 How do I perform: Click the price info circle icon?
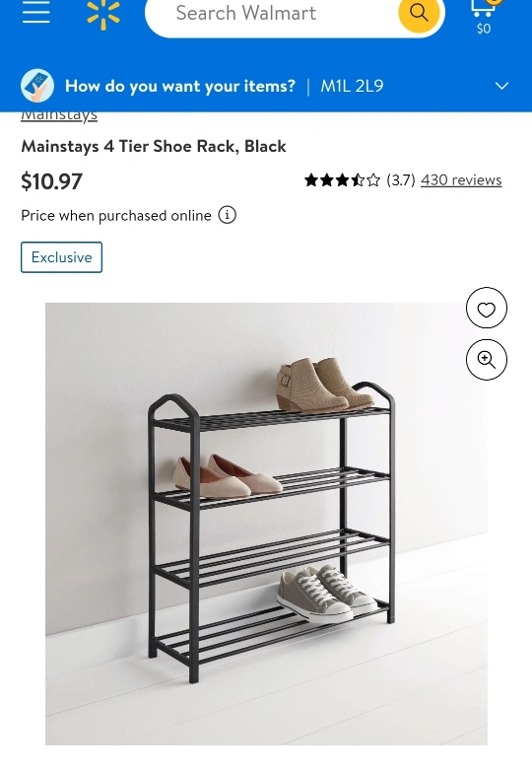(228, 215)
